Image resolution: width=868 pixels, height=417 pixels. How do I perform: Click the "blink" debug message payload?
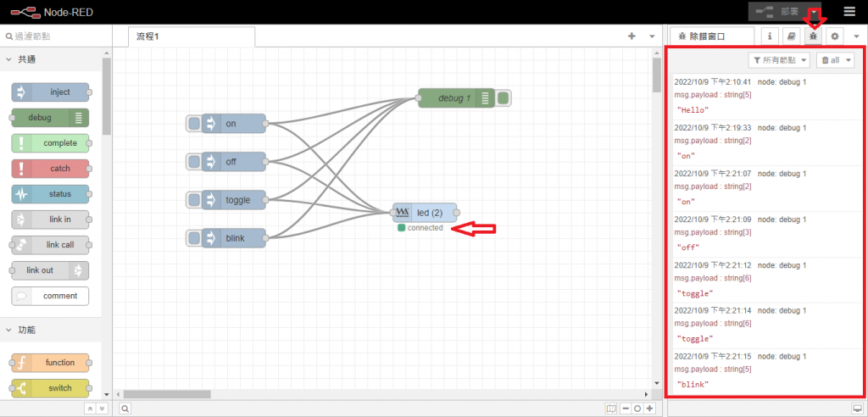point(693,384)
